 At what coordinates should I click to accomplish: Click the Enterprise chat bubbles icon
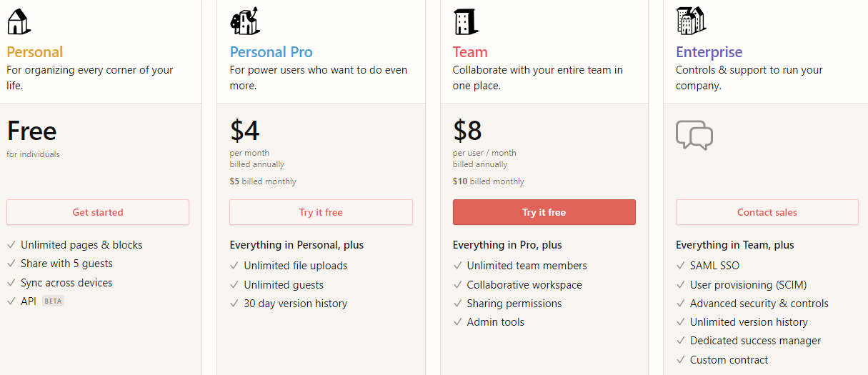pyautogui.click(x=694, y=135)
